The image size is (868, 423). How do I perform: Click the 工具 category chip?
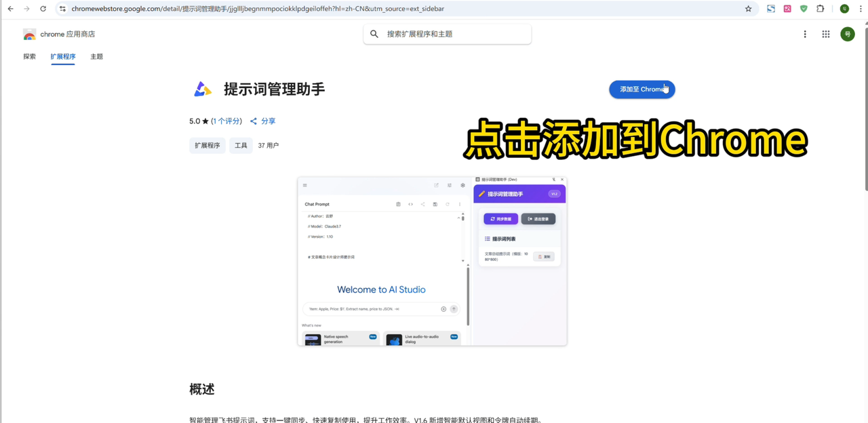(x=241, y=146)
